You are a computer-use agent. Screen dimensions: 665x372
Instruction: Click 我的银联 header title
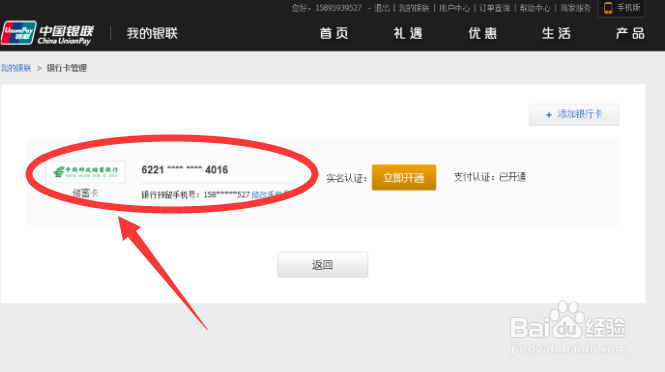pos(152,33)
